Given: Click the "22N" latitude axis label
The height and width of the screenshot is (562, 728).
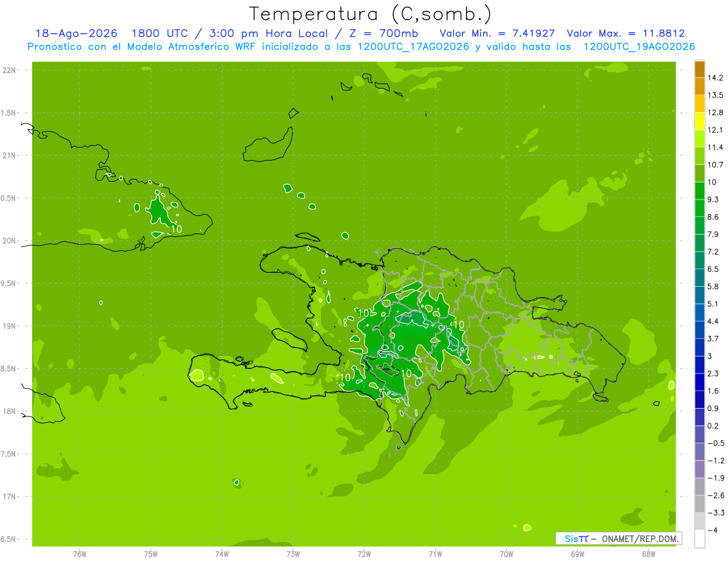Looking at the screenshot, I should pyautogui.click(x=10, y=70).
